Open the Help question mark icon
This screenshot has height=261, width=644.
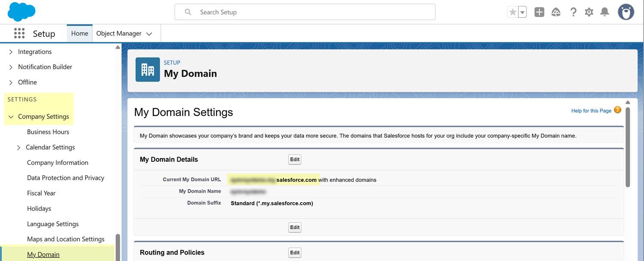tap(573, 12)
